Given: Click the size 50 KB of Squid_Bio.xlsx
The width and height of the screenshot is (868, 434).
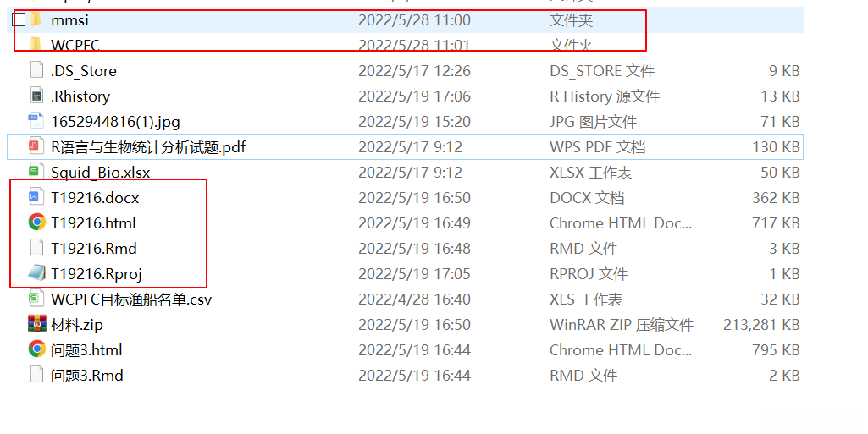Looking at the screenshot, I should pyautogui.click(x=780, y=173).
